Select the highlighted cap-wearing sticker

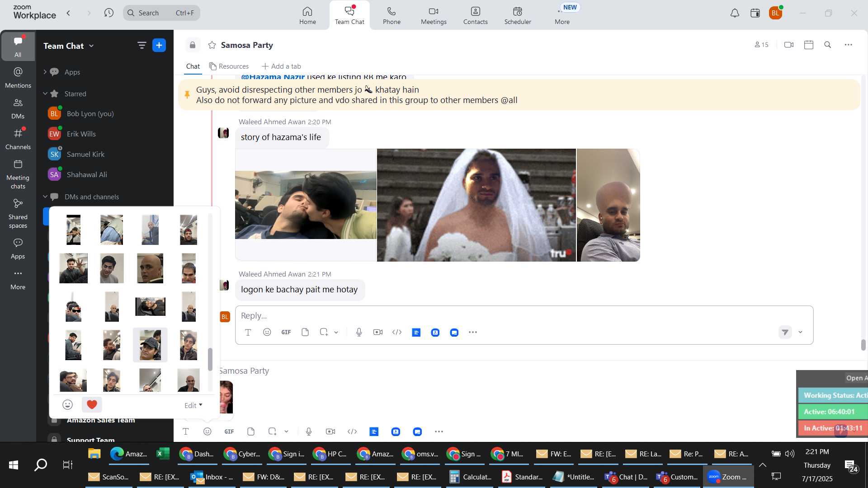(x=150, y=345)
